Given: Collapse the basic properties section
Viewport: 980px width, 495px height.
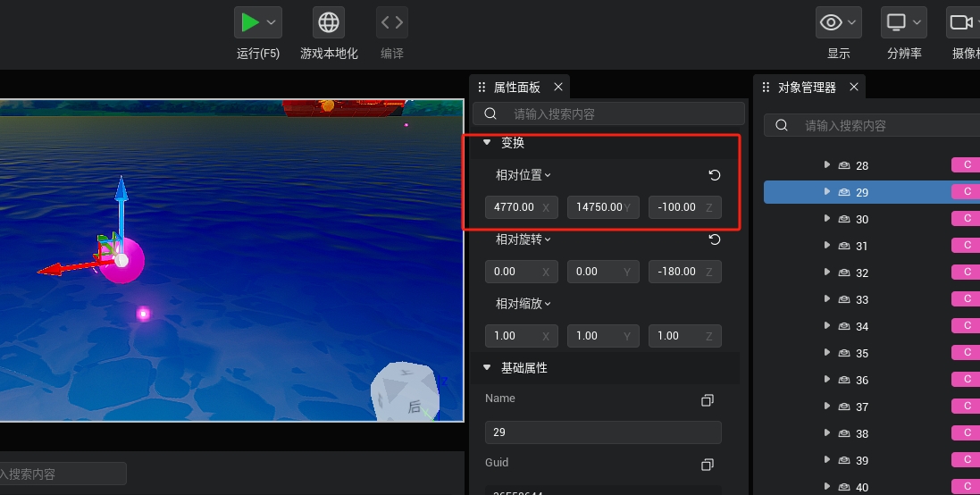Looking at the screenshot, I should [487, 367].
